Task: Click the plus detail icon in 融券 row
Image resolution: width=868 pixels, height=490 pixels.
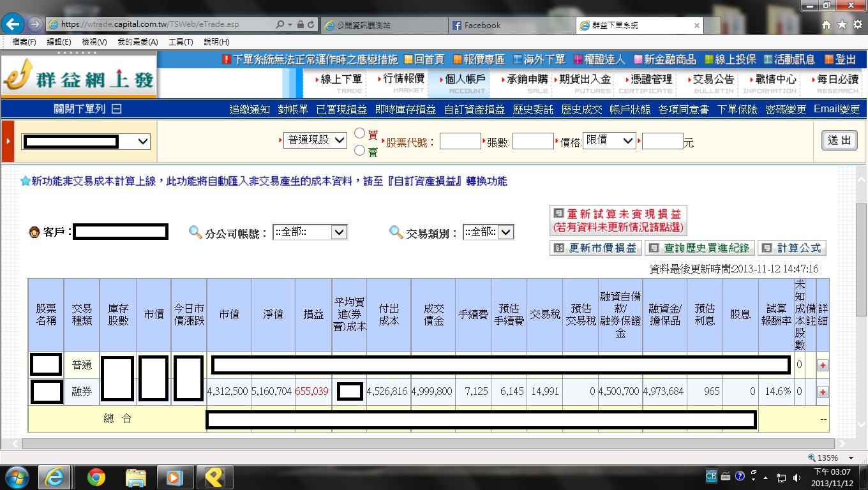Action: pos(823,392)
